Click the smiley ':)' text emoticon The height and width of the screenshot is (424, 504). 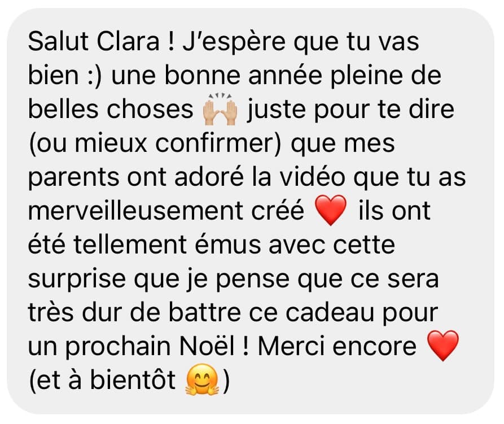tap(94, 76)
